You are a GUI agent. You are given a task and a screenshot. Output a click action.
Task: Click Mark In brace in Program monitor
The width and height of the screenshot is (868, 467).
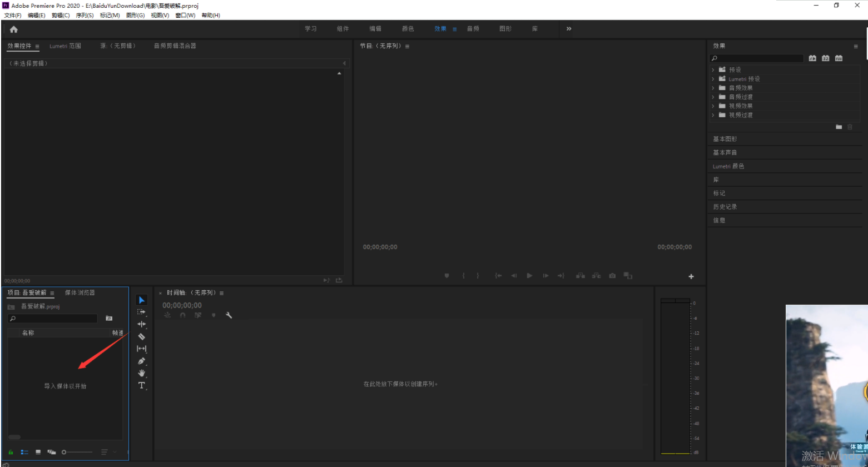[x=463, y=276]
